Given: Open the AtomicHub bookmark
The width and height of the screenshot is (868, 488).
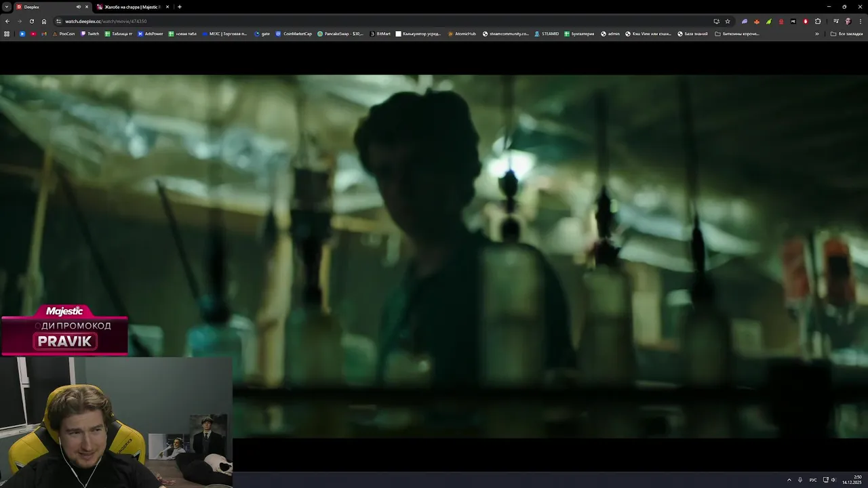Looking at the screenshot, I should point(462,33).
